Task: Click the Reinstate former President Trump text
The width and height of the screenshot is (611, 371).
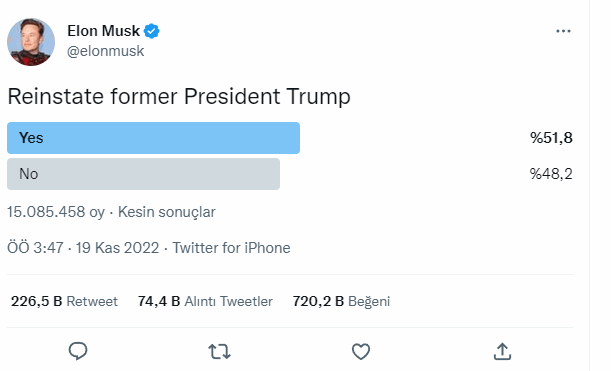Action: tap(179, 96)
